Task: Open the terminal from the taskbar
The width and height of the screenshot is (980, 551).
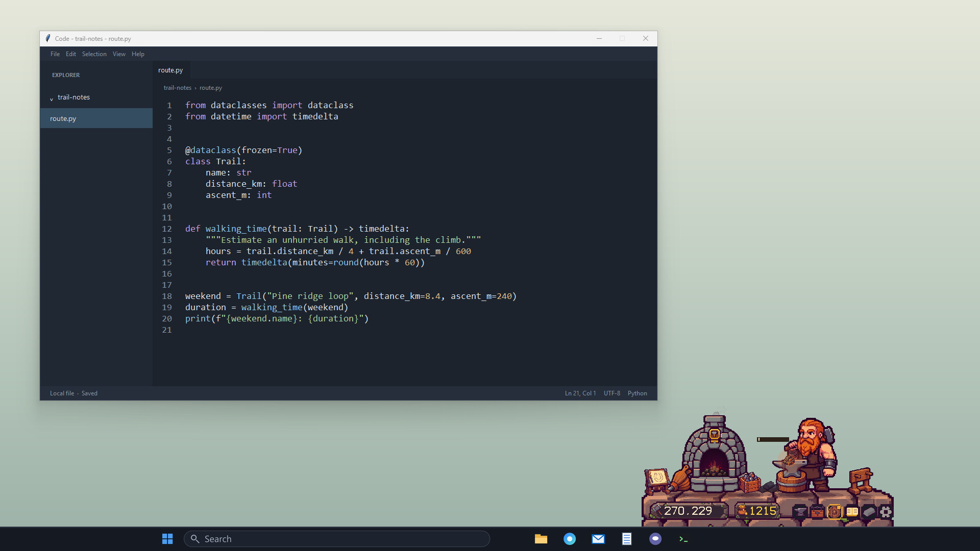Action: coord(684,539)
